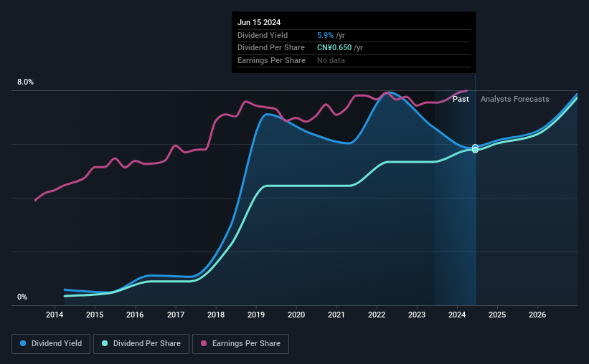The height and width of the screenshot is (364, 589).
Task: Toggle the Dividend Per Share legend button
Action: pos(141,344)
